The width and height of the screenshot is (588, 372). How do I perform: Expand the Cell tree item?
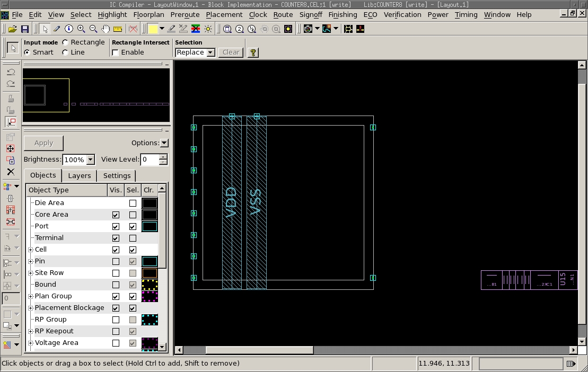31,250
